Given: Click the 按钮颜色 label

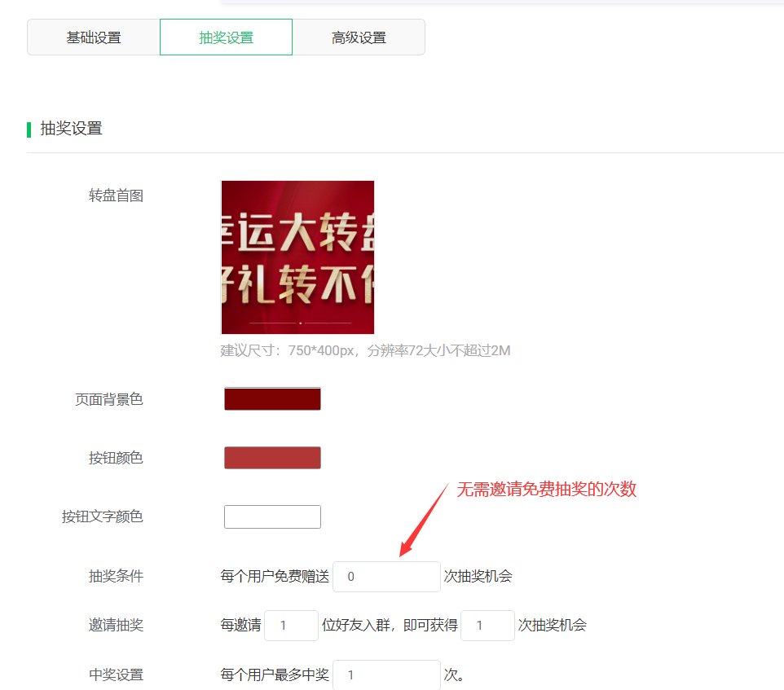Looking at the screenshot, I should tap(116, 458).
